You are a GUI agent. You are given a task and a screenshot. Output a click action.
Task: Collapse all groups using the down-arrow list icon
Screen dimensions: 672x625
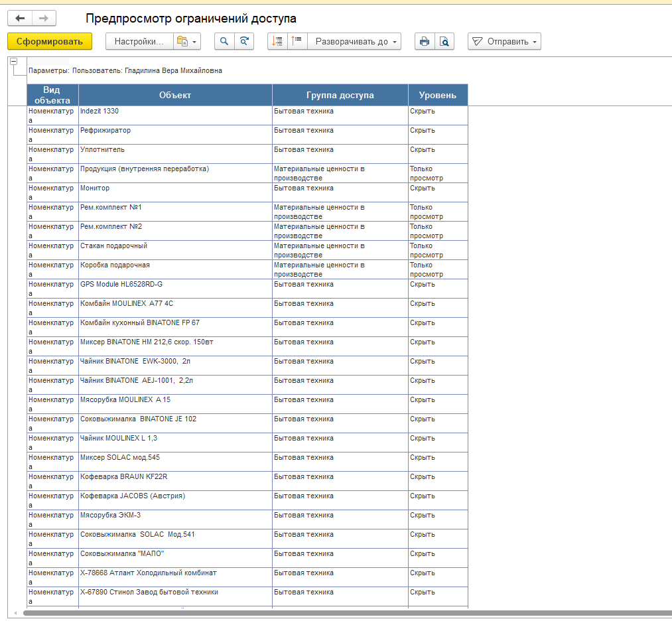coord(277,42)
